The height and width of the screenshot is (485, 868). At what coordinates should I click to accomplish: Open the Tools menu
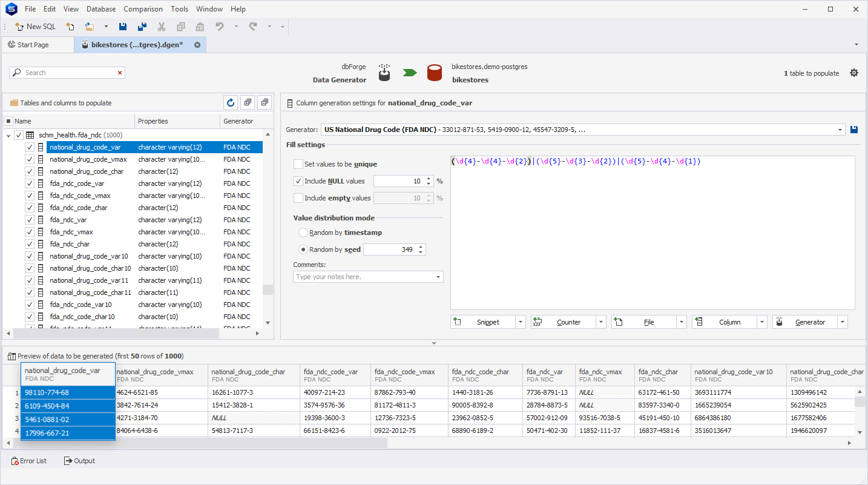pyautogui.click(x=179, y=9)
